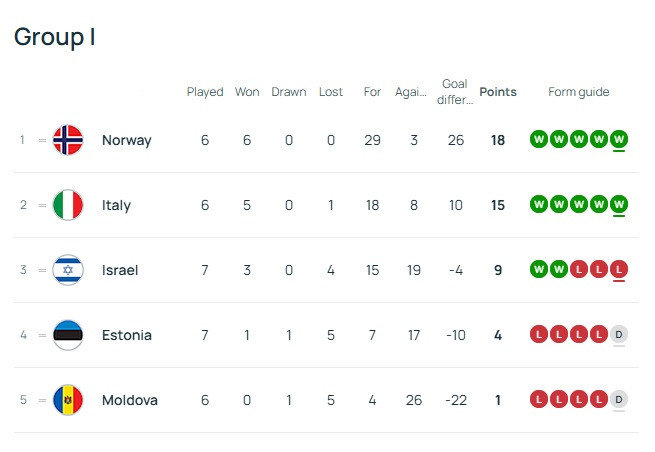Viewport: 655px width, 452px height.
Task: Click Moldova's grey D form badge
Action: point(619,400)
